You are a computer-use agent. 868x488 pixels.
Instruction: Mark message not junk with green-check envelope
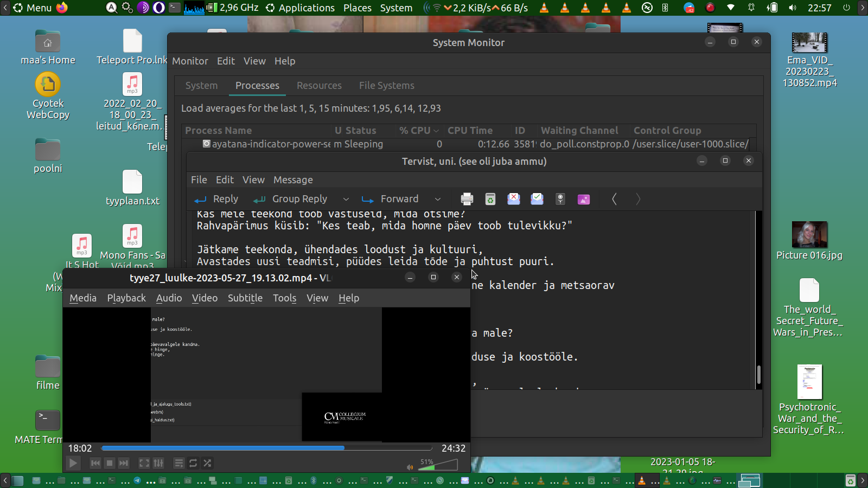tap(537, 199)
